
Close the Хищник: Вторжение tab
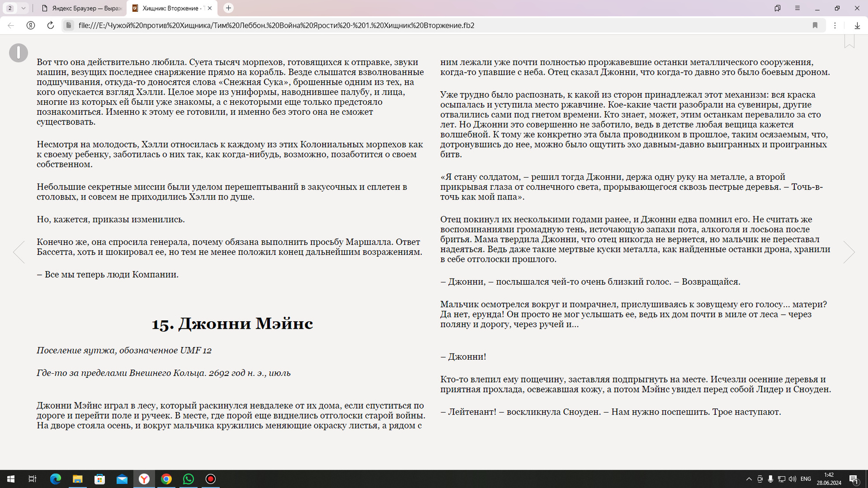(x=210, y=8)
